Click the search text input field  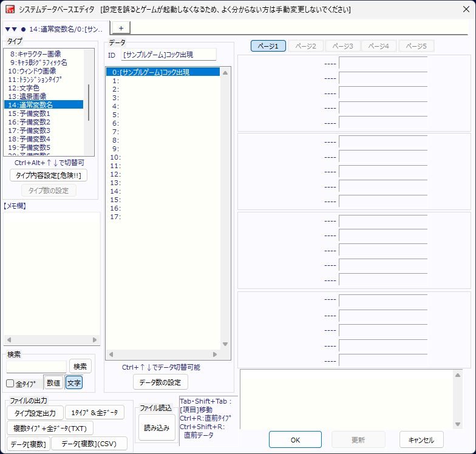[36, 367]
